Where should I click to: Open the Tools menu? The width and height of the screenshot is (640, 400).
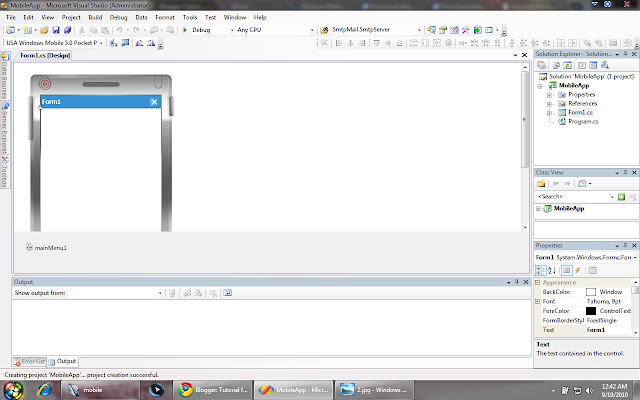190,17
